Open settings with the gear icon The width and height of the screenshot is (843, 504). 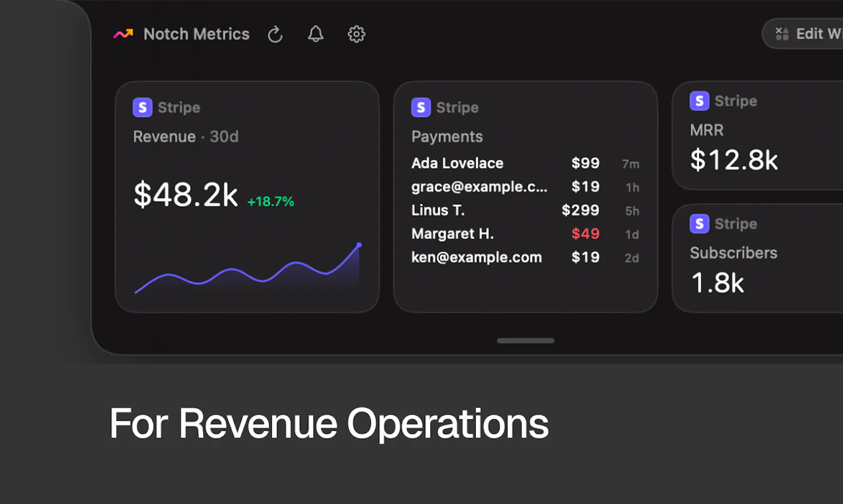pos(356,34)
